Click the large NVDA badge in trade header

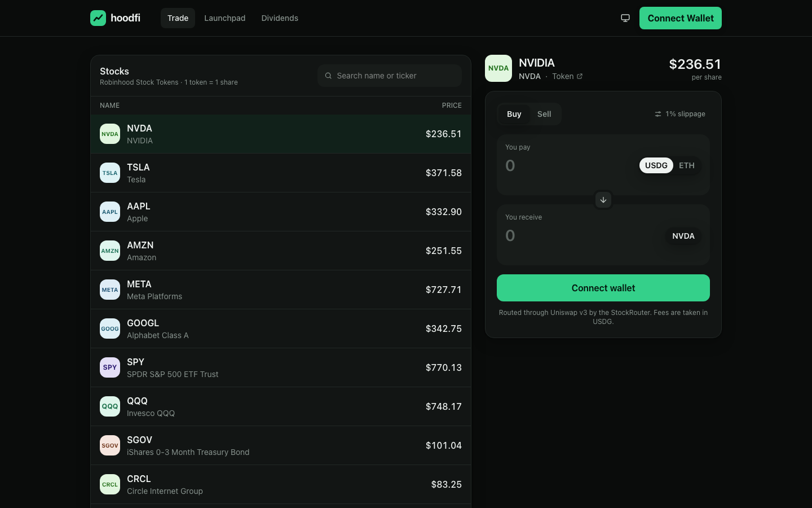tap(498, 68)
